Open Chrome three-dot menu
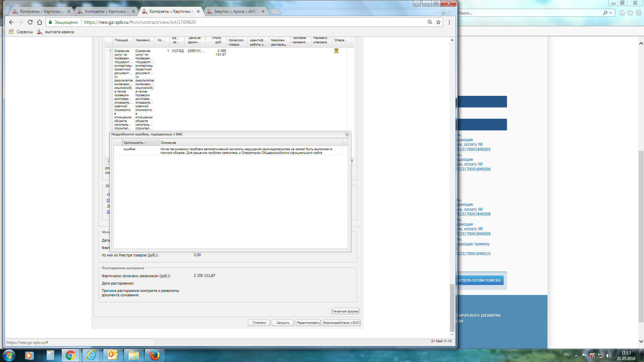Viewport: 644px width, 362px height. coord(449,22)
